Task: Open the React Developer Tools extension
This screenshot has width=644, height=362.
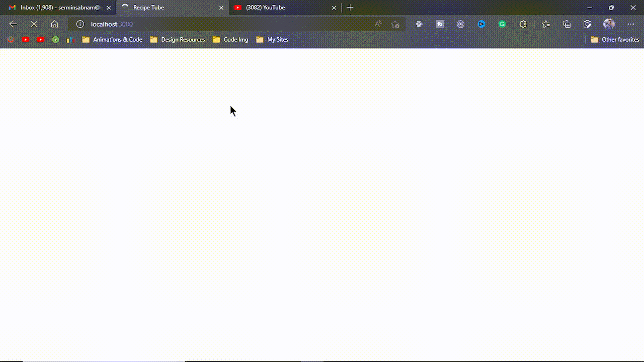Action: 419,24
